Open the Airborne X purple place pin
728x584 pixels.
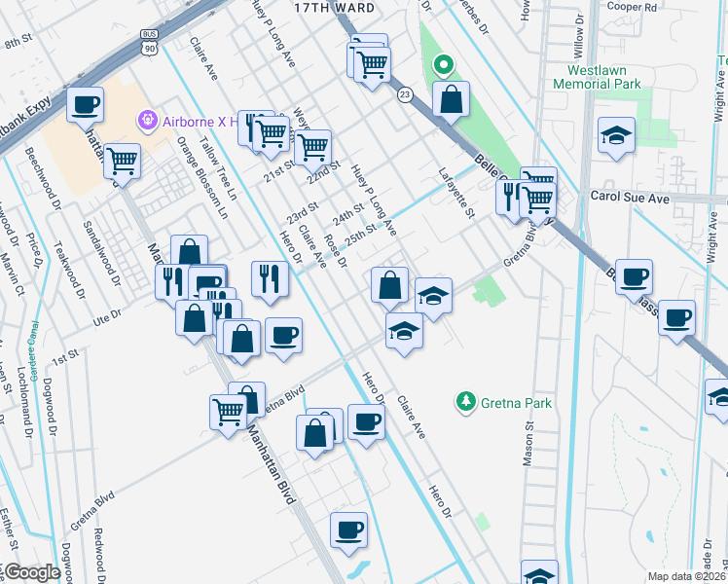[x=148, y=122]
